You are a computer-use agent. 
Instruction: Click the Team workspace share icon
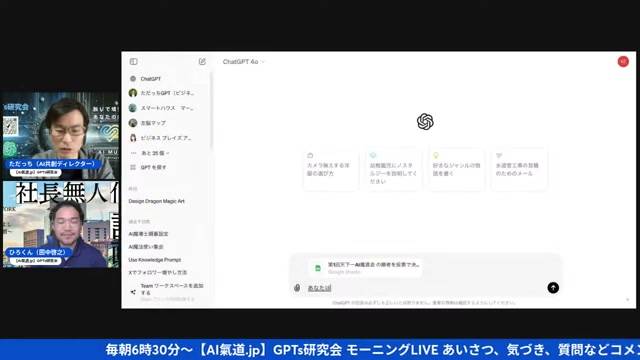[x=133, y=292]
